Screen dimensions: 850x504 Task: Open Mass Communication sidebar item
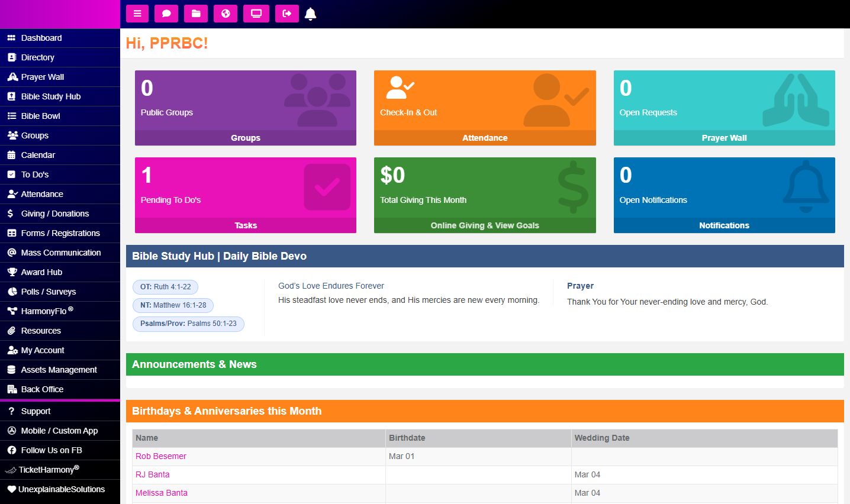point(61,253)
